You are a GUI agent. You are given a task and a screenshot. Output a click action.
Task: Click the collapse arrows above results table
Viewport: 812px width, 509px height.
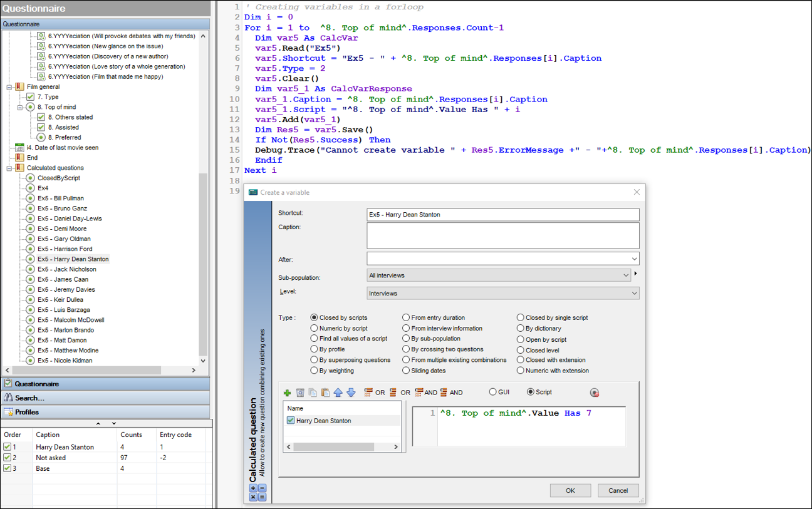pyautogui.click(x=106, y=424)
